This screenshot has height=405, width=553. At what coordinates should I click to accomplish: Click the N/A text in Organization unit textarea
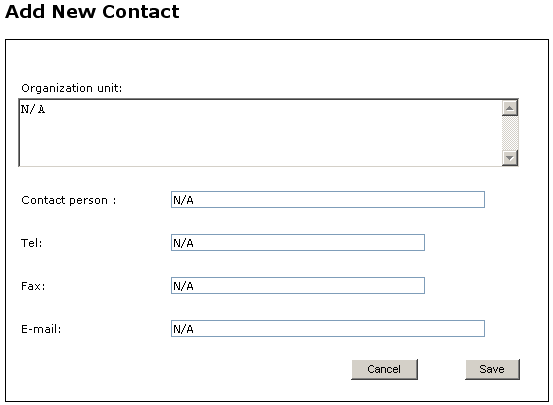pos(33,109)
